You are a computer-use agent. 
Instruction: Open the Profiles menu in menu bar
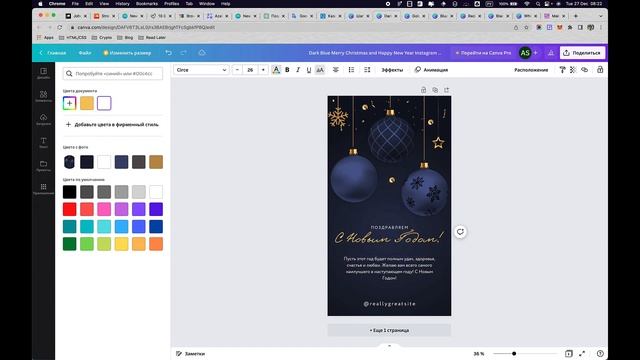pyautogui.click(x=171, y=4)
